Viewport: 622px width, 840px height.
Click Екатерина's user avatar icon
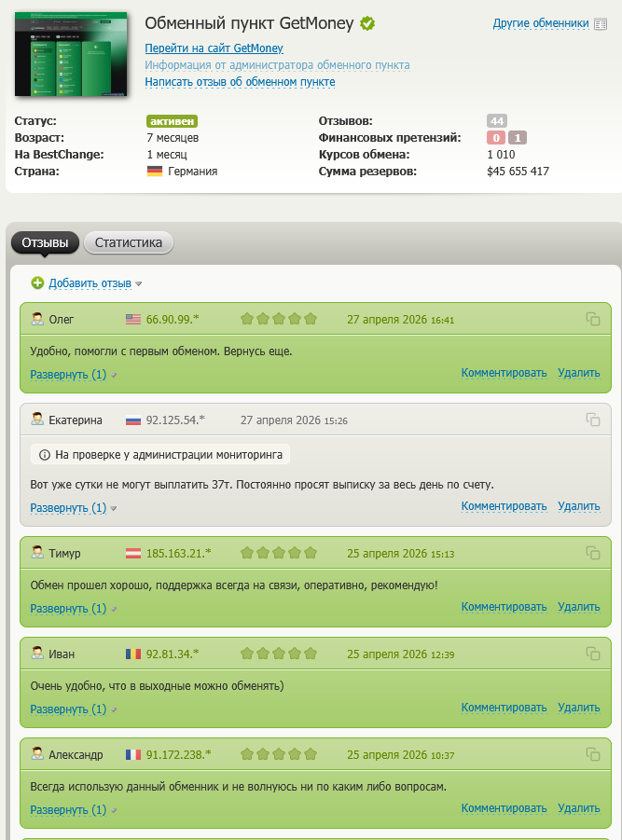pos(37,420)
